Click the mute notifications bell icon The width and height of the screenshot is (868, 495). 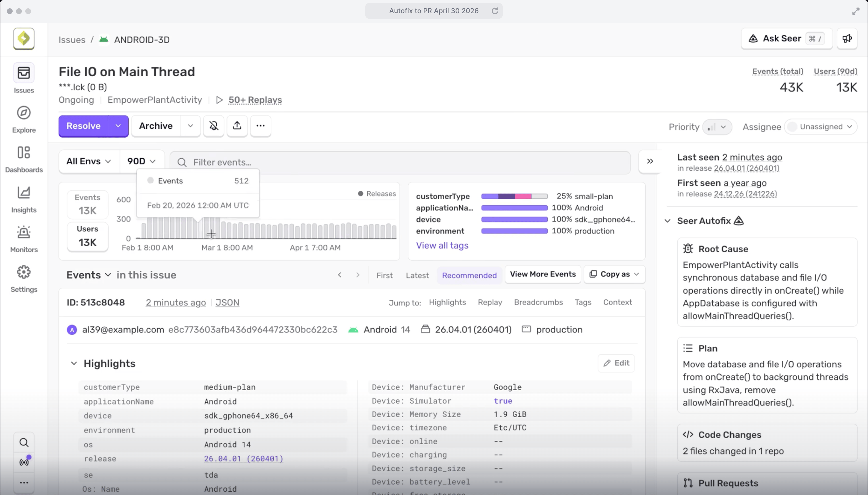point(214,126)
